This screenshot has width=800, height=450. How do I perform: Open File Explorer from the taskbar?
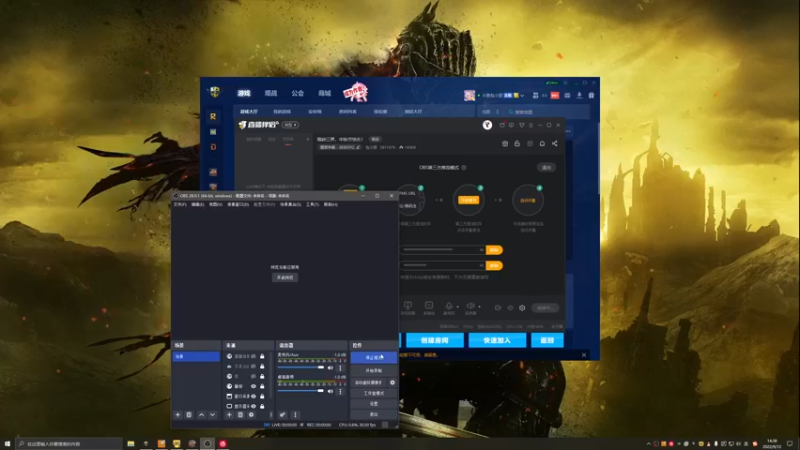[x=131, y=444]
